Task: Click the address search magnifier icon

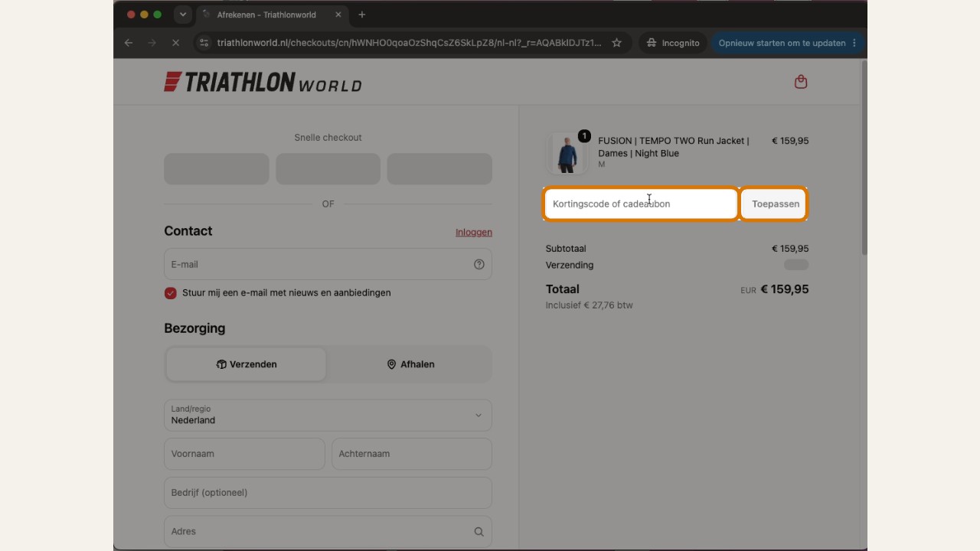Action: (x=479, y=532)
